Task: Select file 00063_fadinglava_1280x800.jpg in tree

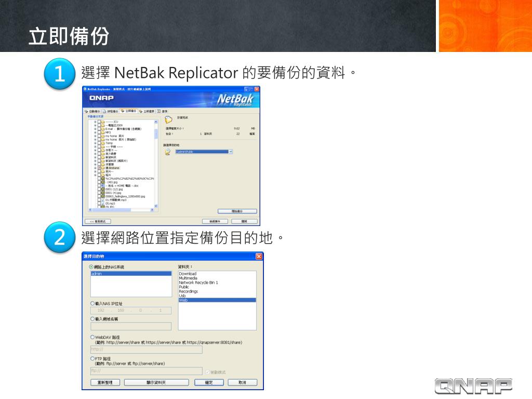Action: 125,196
